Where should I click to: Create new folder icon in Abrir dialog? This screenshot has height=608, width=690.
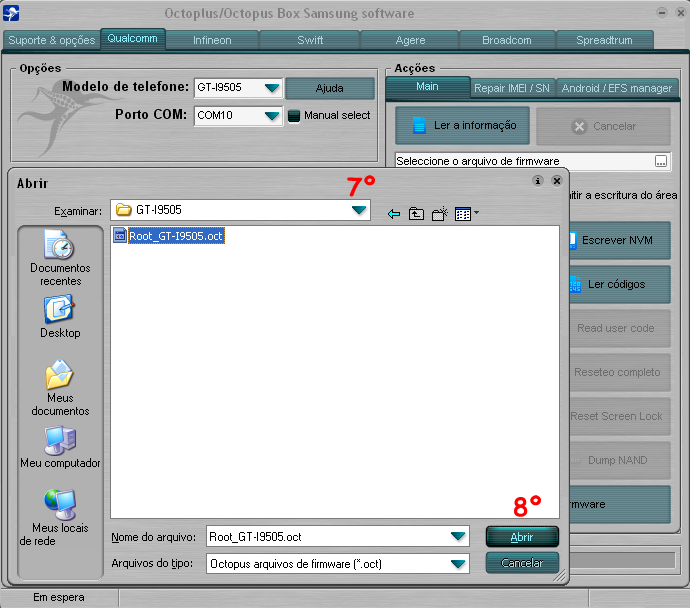[x=440, y=214]
